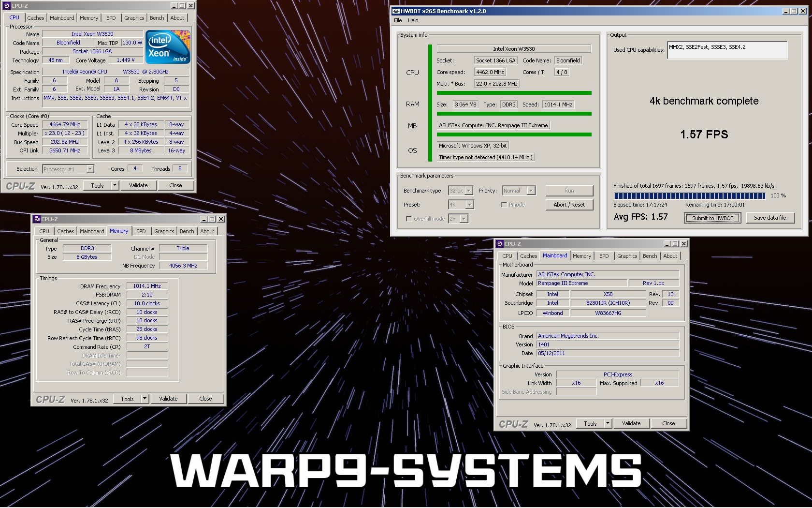This screenshot has height=508, width=812.
Task: Click the Multiplier x 23.0 value
Action: (x=65, y=133)
